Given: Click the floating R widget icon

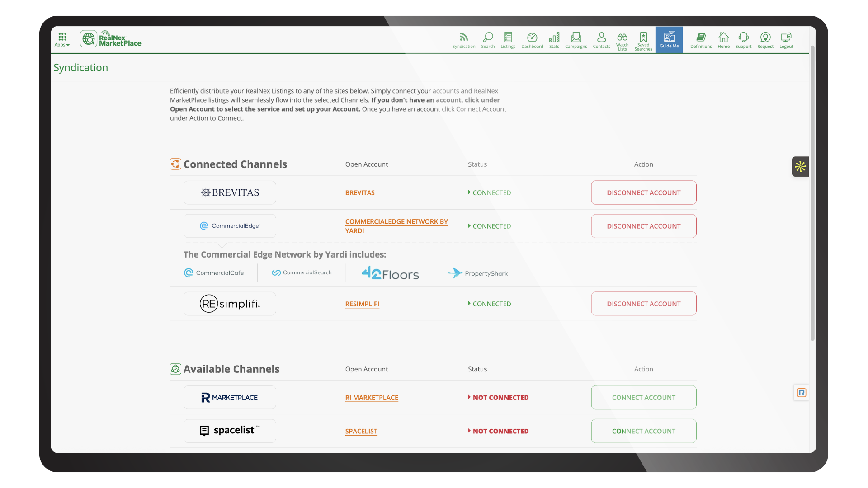Looking at the screenshot, I should [802, 393].
